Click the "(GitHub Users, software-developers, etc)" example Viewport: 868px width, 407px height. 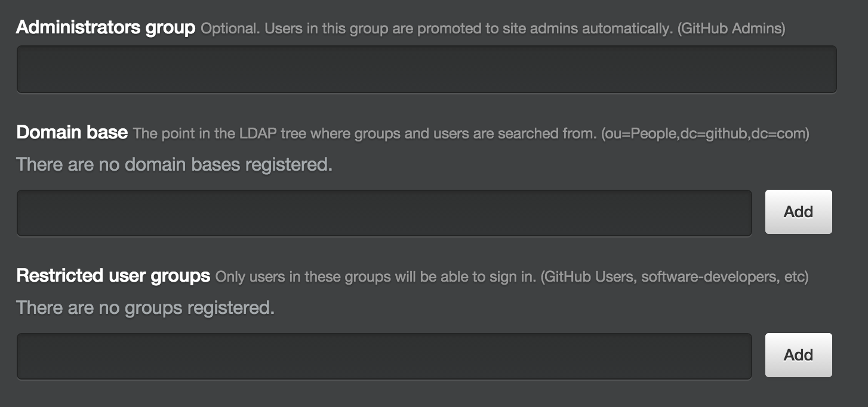[675, 277]
